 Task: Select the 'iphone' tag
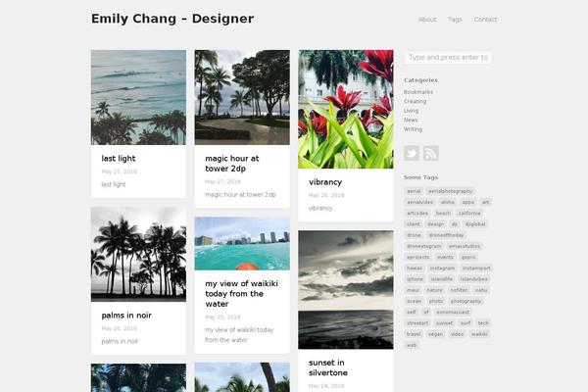pyautogui.click(x=415, y=279)
